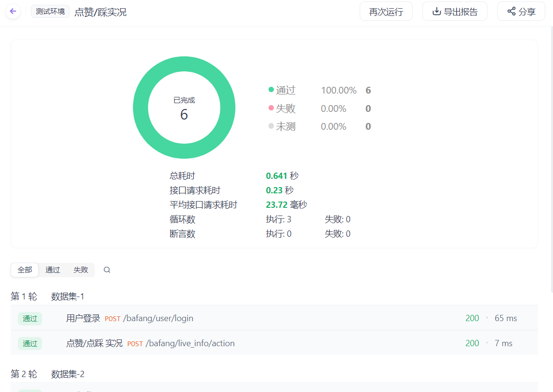Click the 0.23 秒 request time value
This screenshot has height=392, width=553.
point(280,190)
